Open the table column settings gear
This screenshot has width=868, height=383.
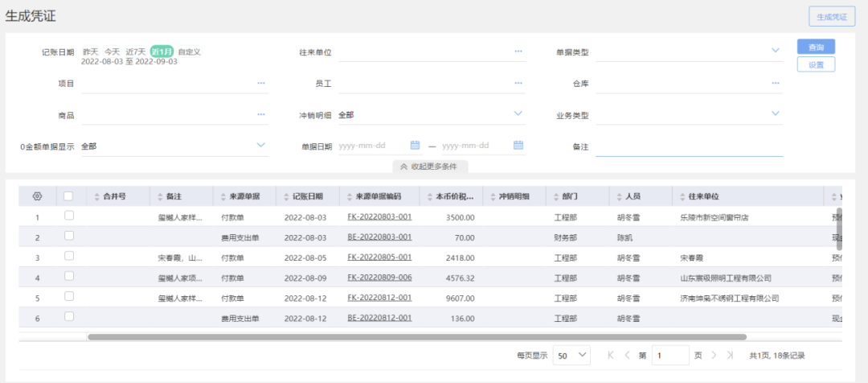pos(37,196)
